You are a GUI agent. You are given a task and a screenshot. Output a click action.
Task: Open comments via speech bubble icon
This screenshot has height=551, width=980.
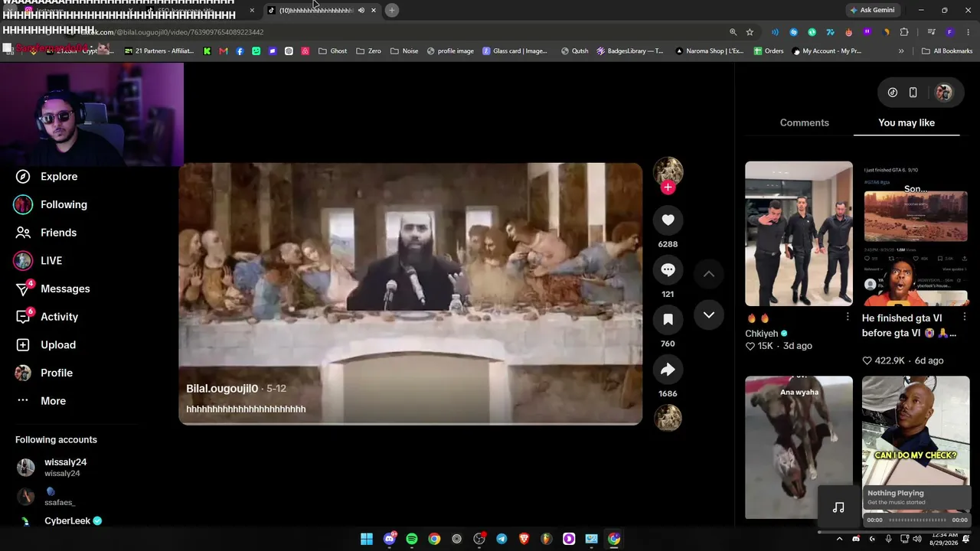(668, 270)
